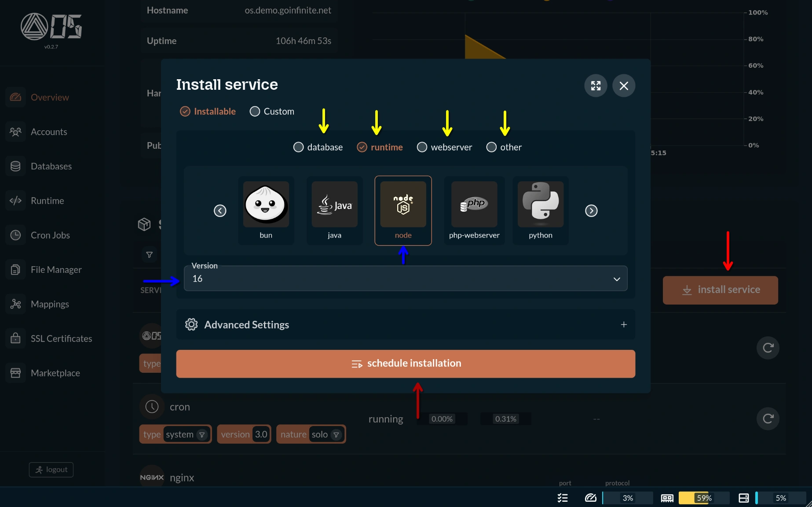Screen dimensions: 812x507
Task: Select the webserver category radio button
Action: pos(422,147)
